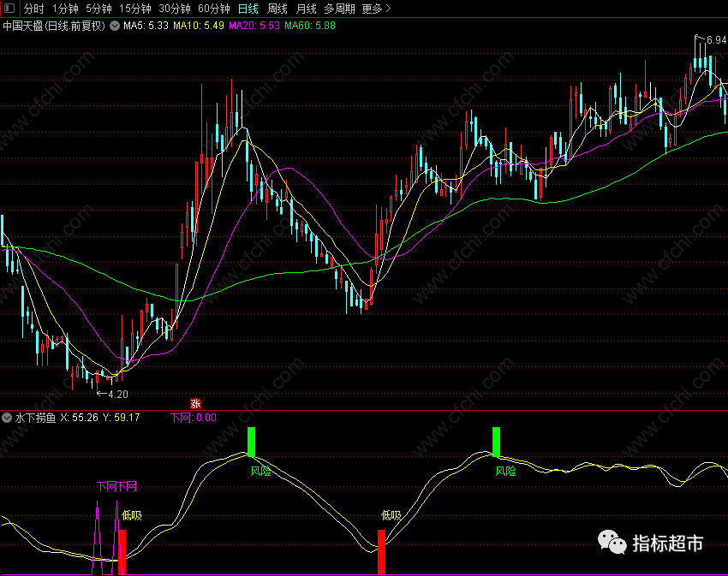728x576 pixels.
Task: Open the 更多 periods expander
Action: [376, 9]
